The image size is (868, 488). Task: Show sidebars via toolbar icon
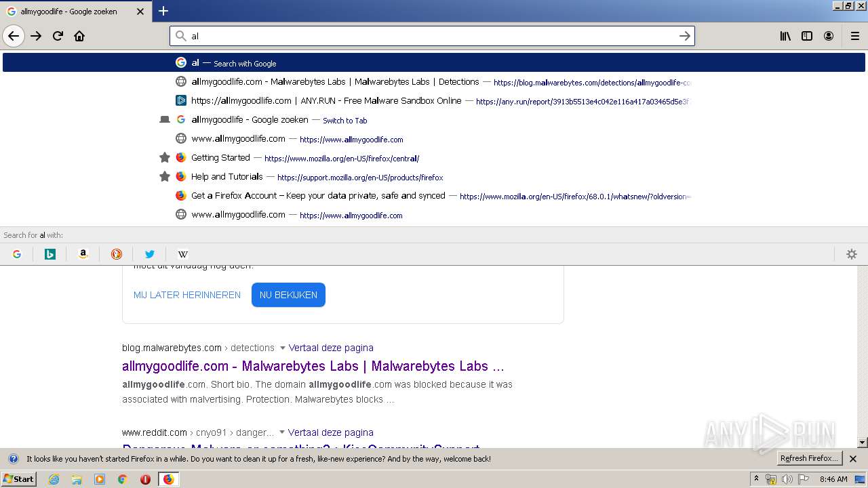tap(807, 36)
